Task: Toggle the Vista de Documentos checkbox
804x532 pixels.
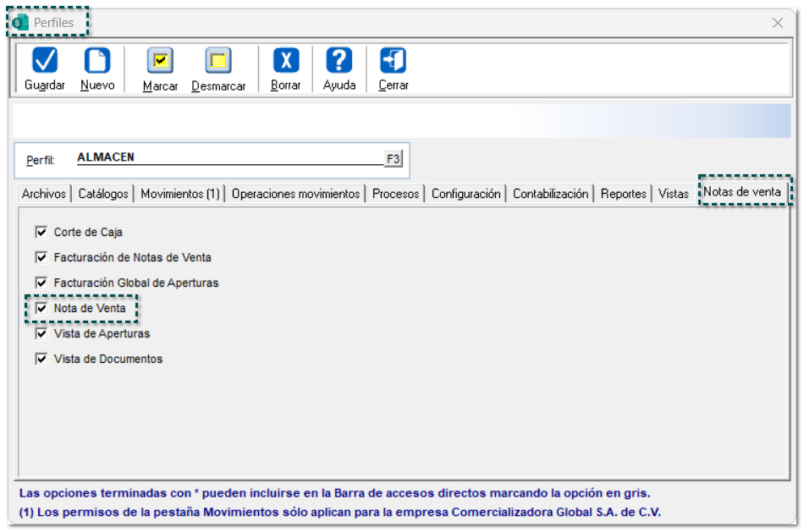Action: point(41,359)
